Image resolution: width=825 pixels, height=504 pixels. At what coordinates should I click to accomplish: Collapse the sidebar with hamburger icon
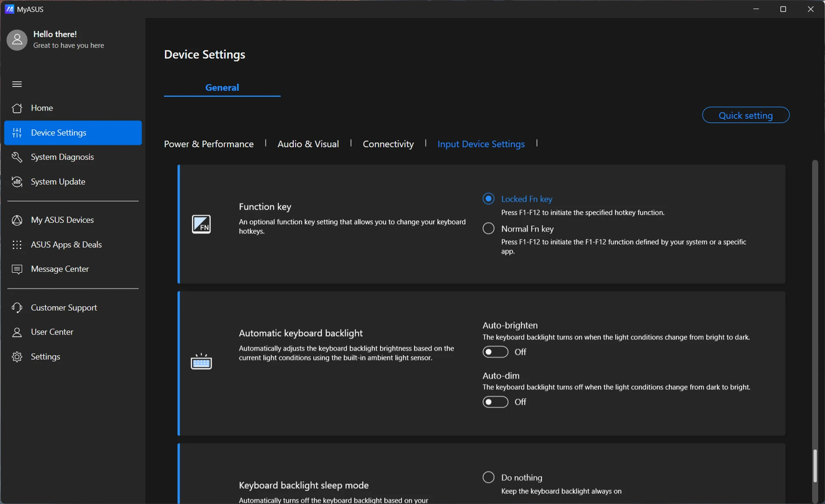pyautogui.click(x=17, y=84)
